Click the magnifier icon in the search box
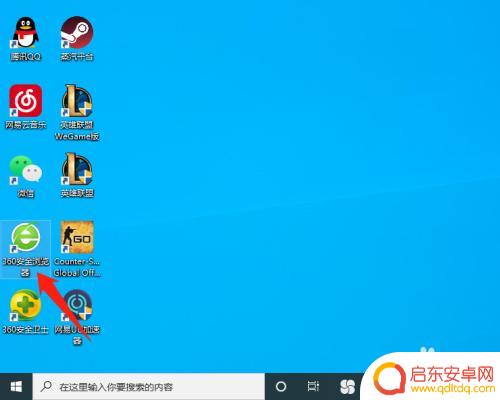This screenshot has height=400, width=500. pos(46,387)
